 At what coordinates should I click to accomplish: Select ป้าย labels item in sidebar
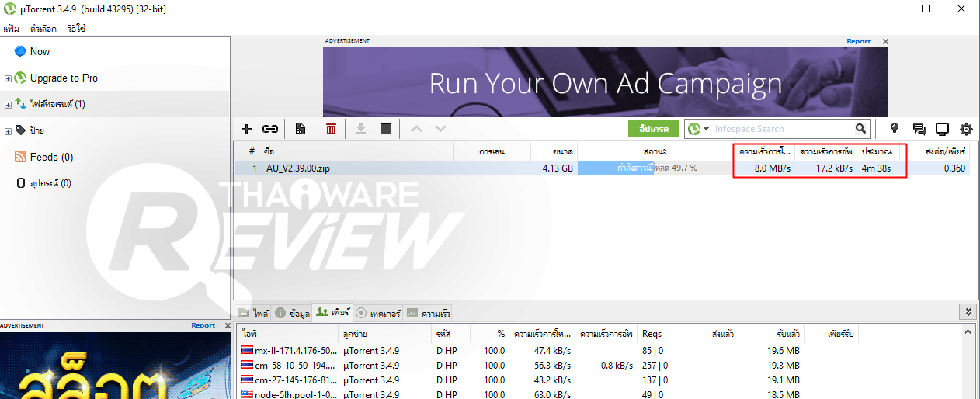[x=36, y=130]
